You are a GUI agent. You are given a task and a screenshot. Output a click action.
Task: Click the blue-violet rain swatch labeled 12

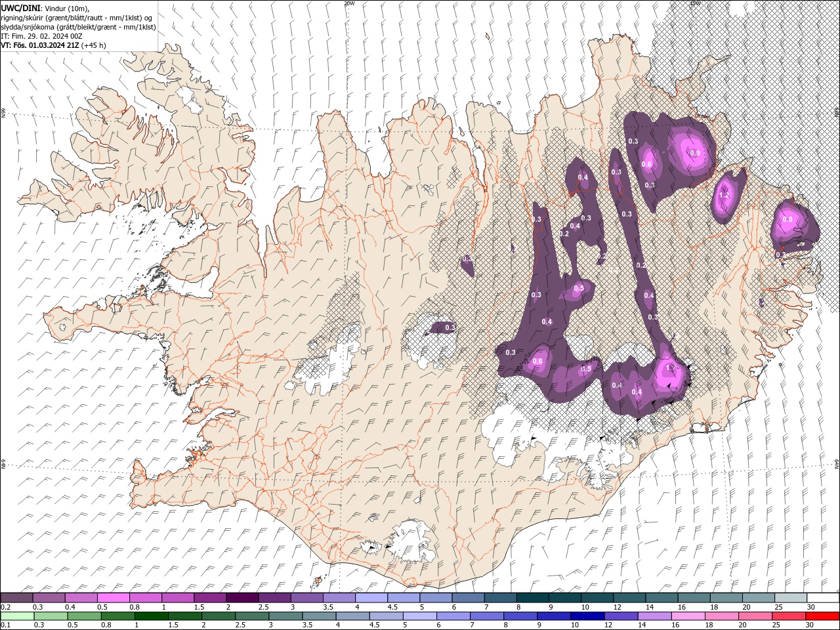click(x=621, y=616)
